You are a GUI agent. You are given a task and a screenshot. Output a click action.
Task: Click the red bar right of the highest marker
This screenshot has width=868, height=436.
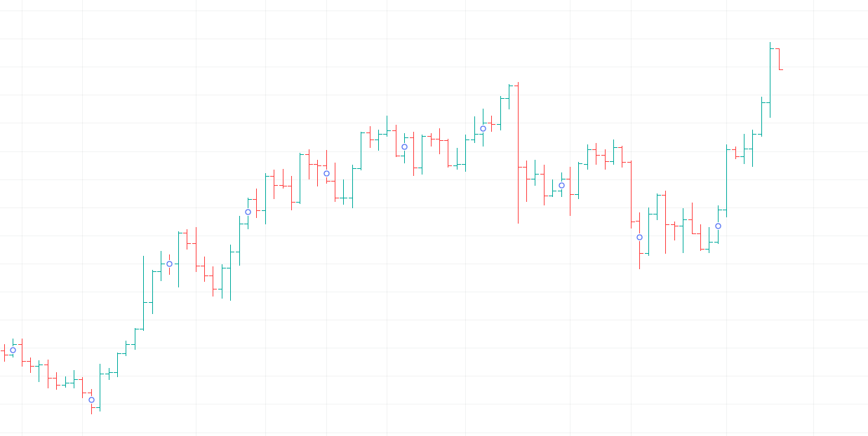(x=491, y=123)
